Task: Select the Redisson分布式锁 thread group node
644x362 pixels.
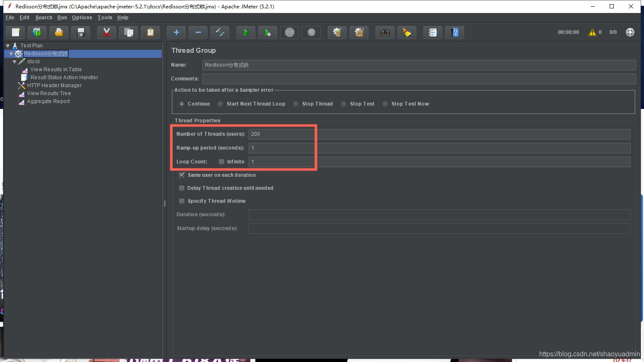Action: click(46, 54)
